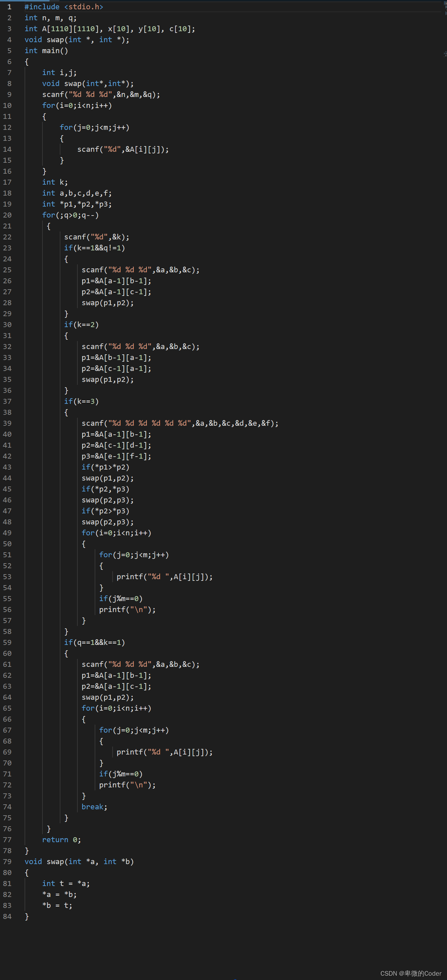The height and width of the screenshot is (980, 447).
Task: Click the 'if(k==2)' condition
Action: [81, 324]
